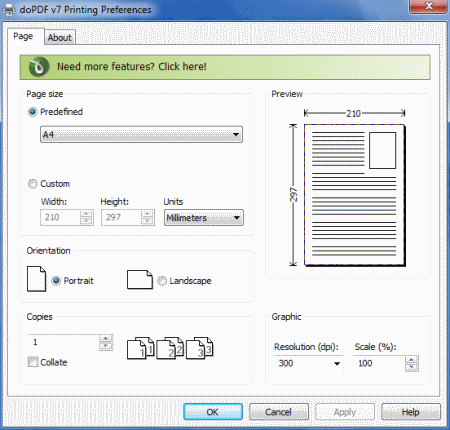The width and height of the screenshot is (450, 430).
Task: Open the Resolution (dpi) dropdown
Action: pyautogui.click(x=308, y=363)
